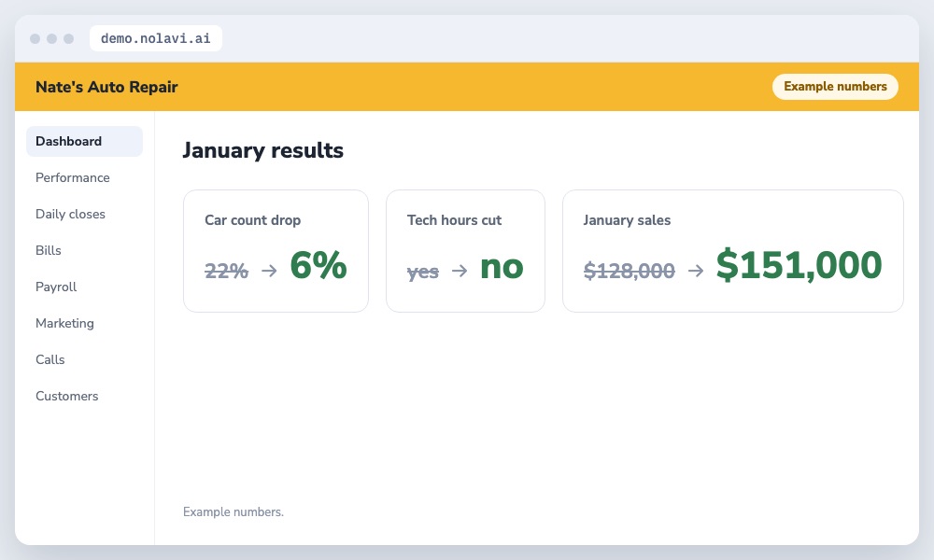Select the January sales label
Viewport: 934px width, 560px height.
point(627,220)
